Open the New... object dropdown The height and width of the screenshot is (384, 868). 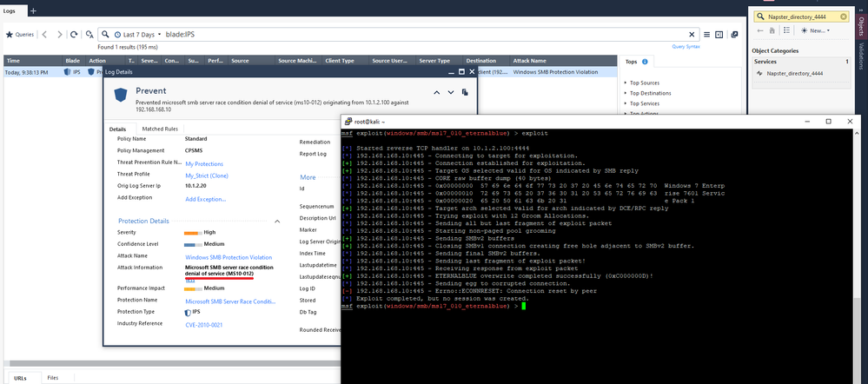[x=815, y=30]
